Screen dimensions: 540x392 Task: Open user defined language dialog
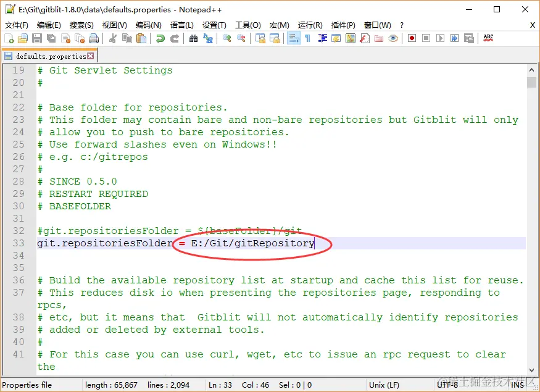point(336,38)
